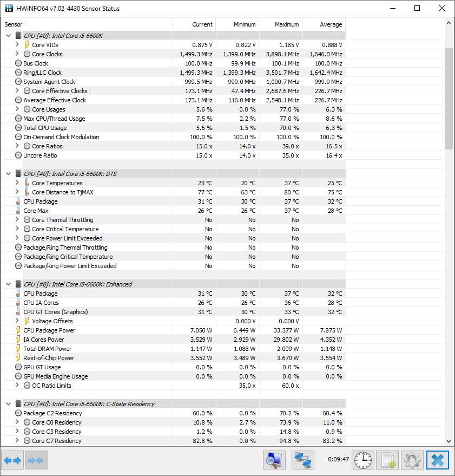This screenshot has width=455, height=476.
Task: Click the circle icon beside GPU GT Usage
Action: [x=18, y=367]
